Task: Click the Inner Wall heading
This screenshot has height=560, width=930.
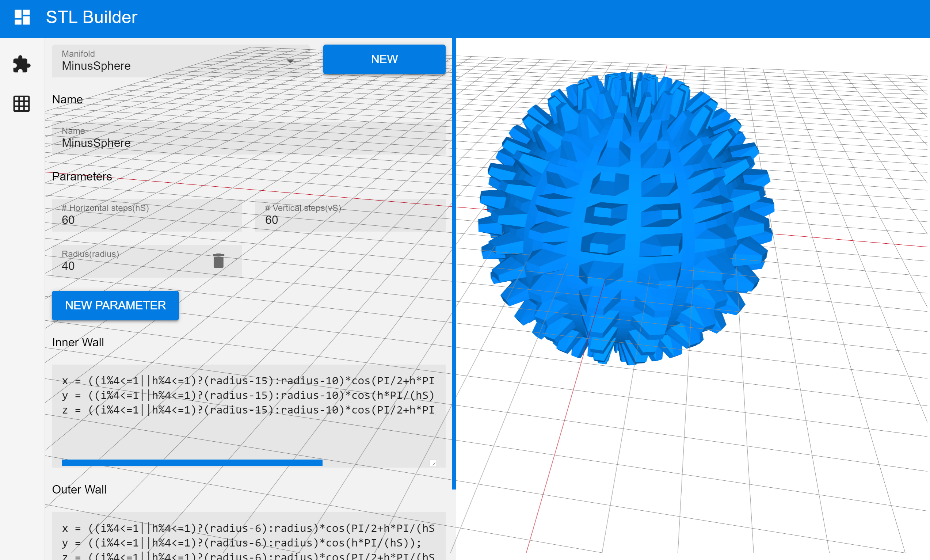Action: tap(78, 342)
